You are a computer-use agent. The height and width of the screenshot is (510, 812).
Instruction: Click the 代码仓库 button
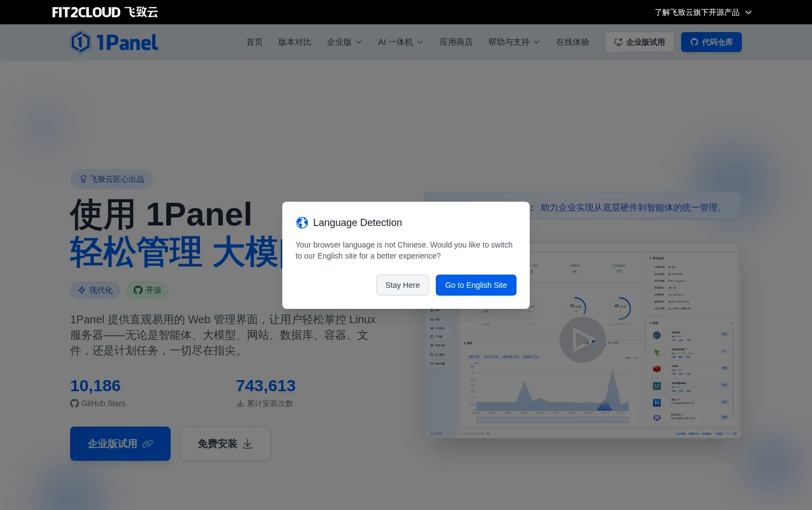[711, 42]
